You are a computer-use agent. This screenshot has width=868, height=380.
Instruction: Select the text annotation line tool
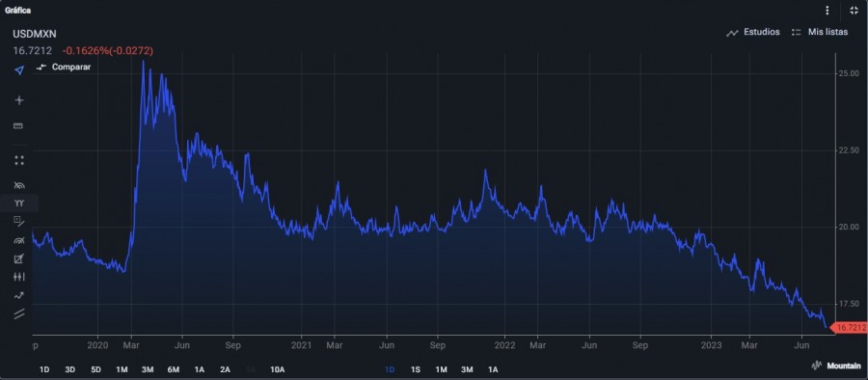click(19, 222)
